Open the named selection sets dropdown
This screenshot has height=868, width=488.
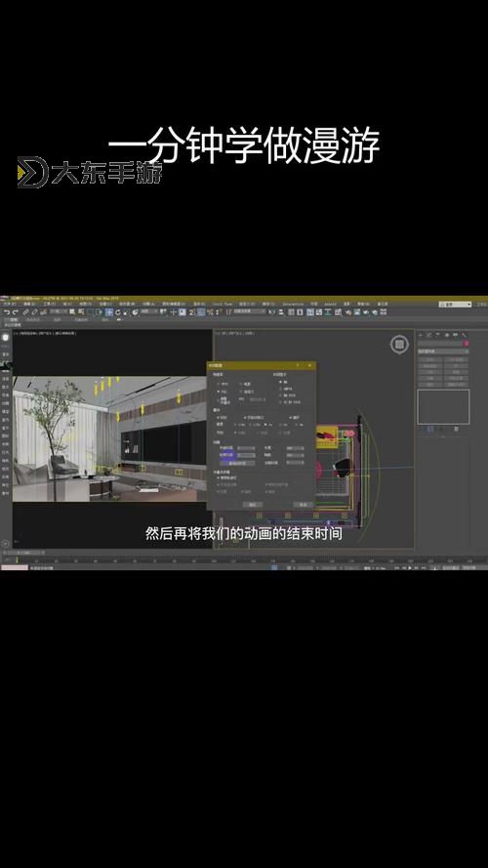pyautogui.click(x=250, y=311)
